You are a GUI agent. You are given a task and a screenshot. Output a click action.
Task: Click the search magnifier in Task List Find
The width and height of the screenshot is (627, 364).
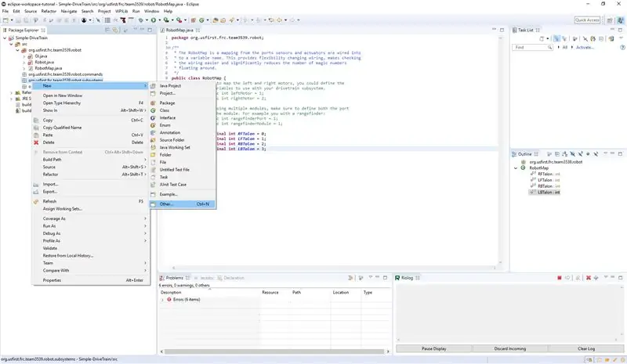(549, 47)
